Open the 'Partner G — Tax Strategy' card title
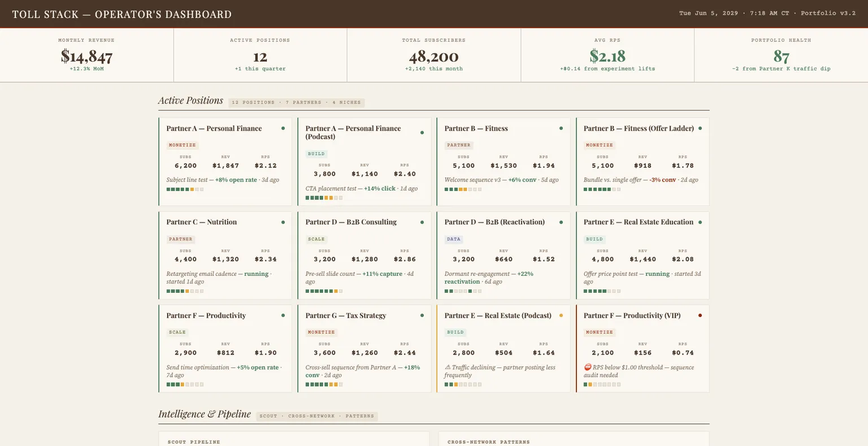This screenshot has height=446, width=868. pyautogui.click(x=346, y=315)
